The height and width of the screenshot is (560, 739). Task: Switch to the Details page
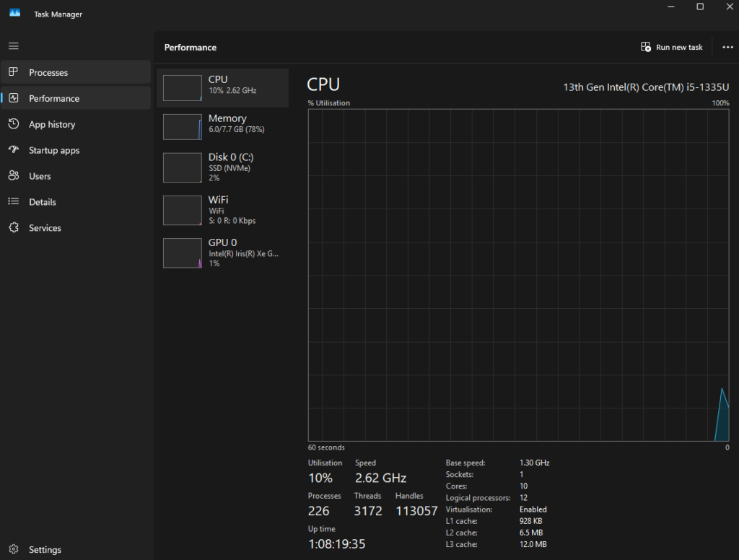(x=76, y=202)
